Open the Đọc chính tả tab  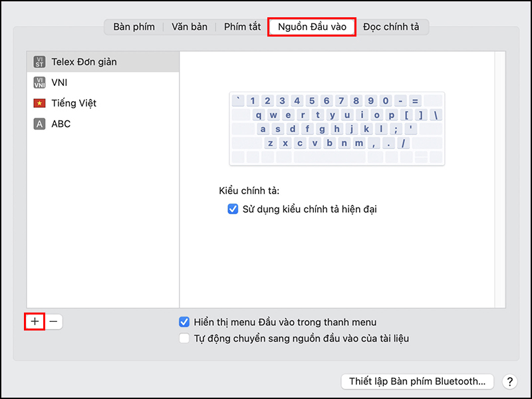(x=391, y=27)
